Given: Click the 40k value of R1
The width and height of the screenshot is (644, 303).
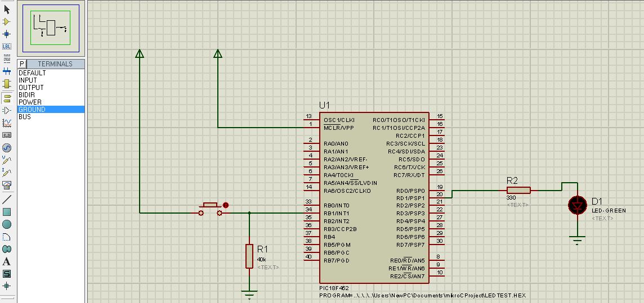Looking at the screenshot, I should click(x=262, y=260).
